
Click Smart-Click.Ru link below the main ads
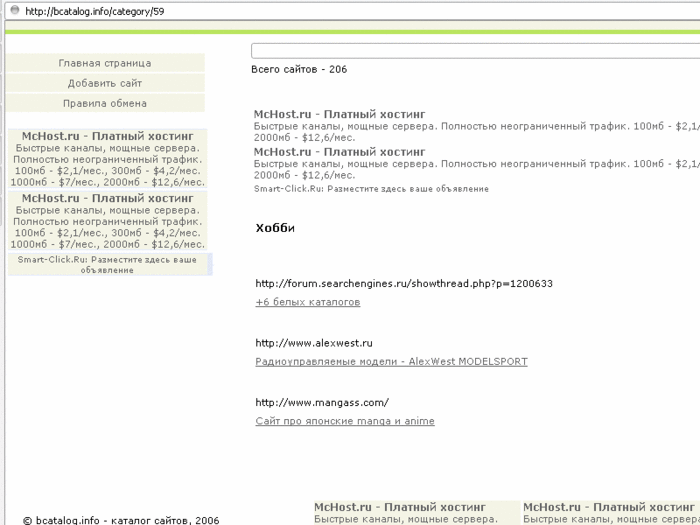pos(371,189)
